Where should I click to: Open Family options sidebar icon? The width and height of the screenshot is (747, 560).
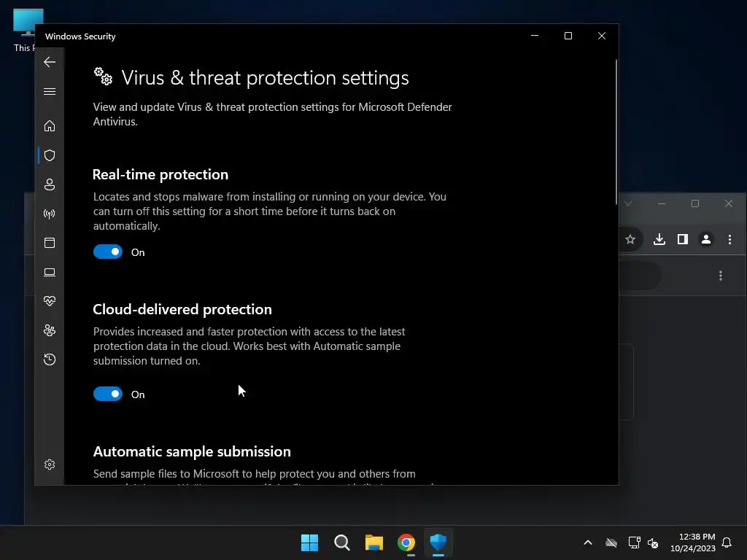50,330
